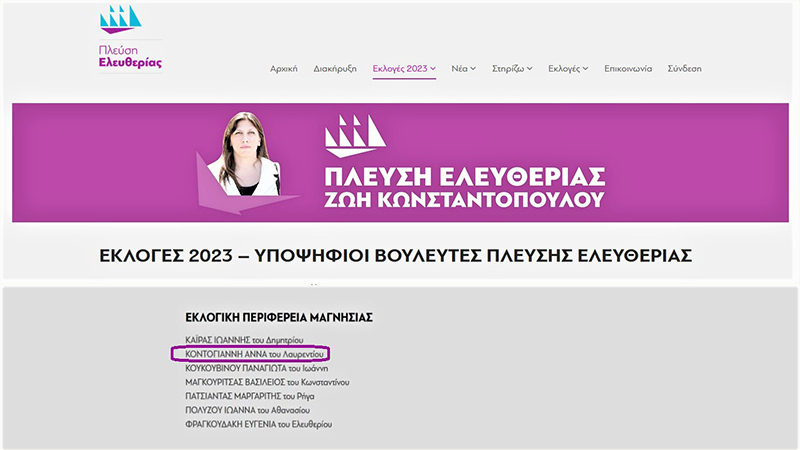Click the teal sailboat logo in header
The width and height of the screenshot is (800, 450).
pos(120,18)
